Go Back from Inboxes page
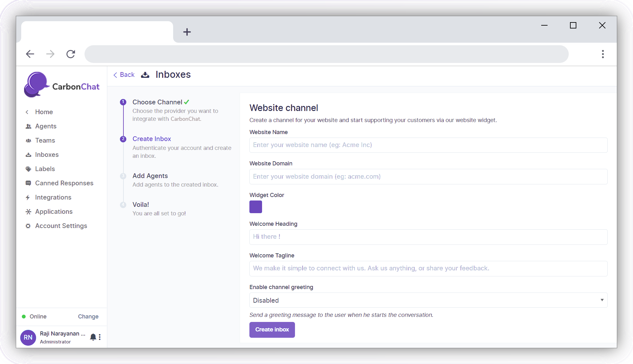633x364 pixels. [124, 75]
